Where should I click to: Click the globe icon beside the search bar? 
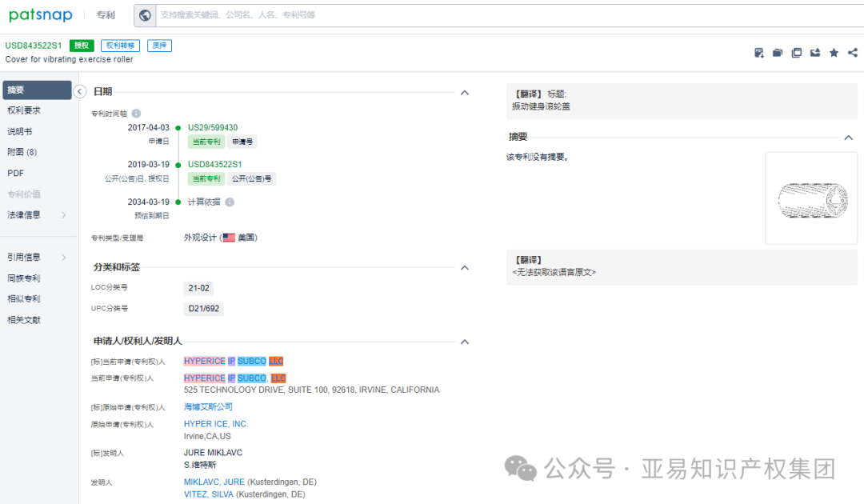[145, 15]
